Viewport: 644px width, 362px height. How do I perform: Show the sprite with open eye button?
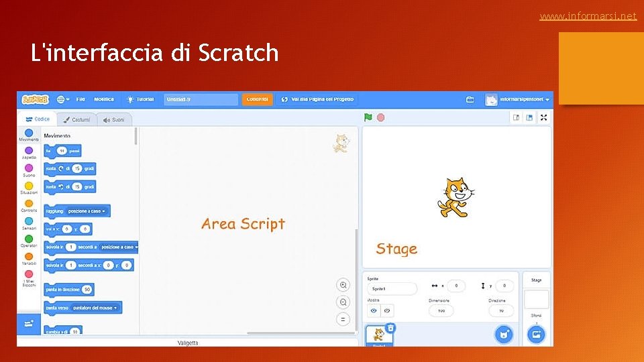coord(374,310)
